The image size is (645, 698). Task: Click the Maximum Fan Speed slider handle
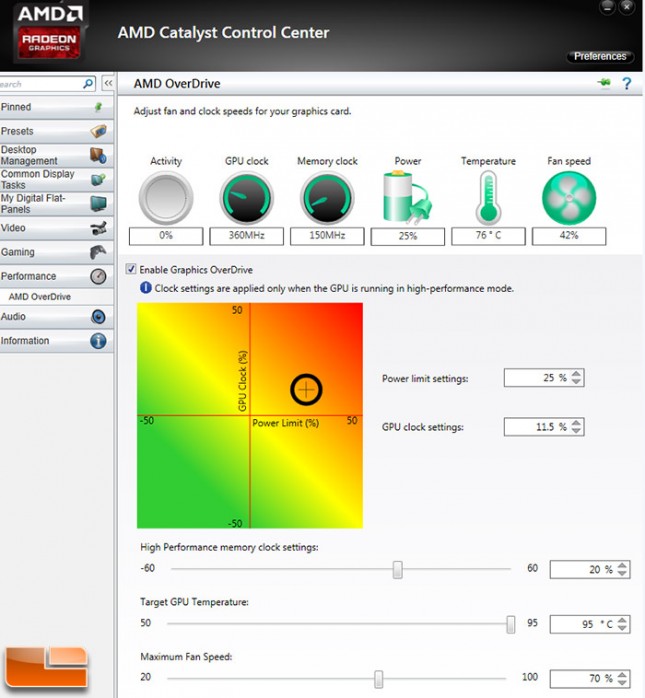point(378,679)
